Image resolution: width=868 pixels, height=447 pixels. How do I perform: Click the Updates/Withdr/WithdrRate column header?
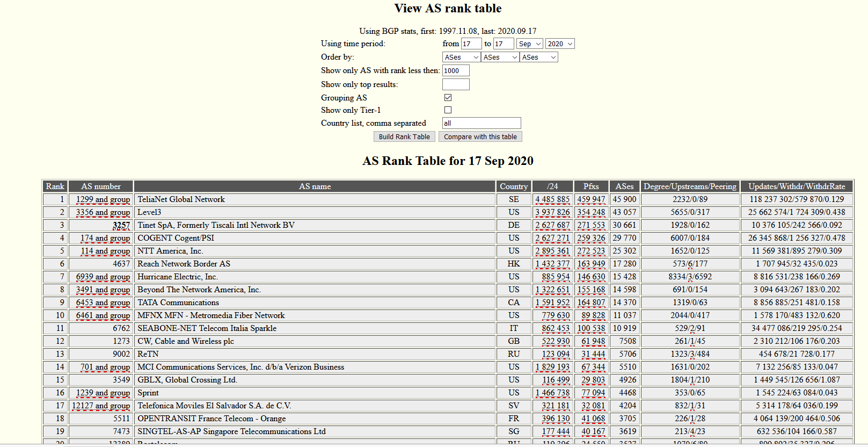(797, 186)
